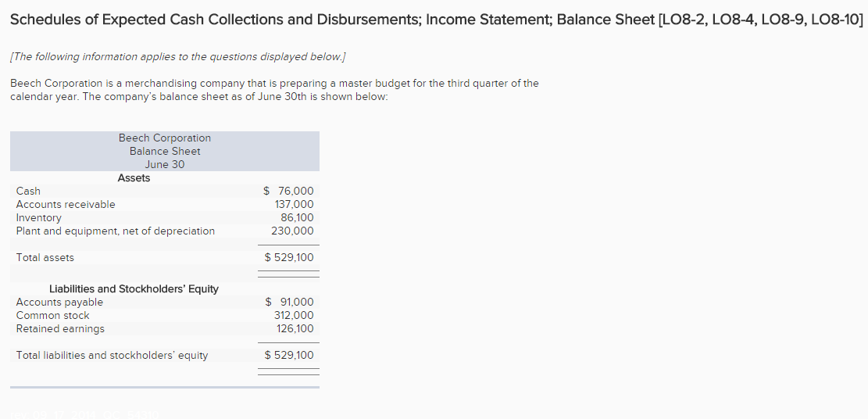Click the Balance Sheet table header
Viewport: 868px width, 419px height.
click(165, 151)
